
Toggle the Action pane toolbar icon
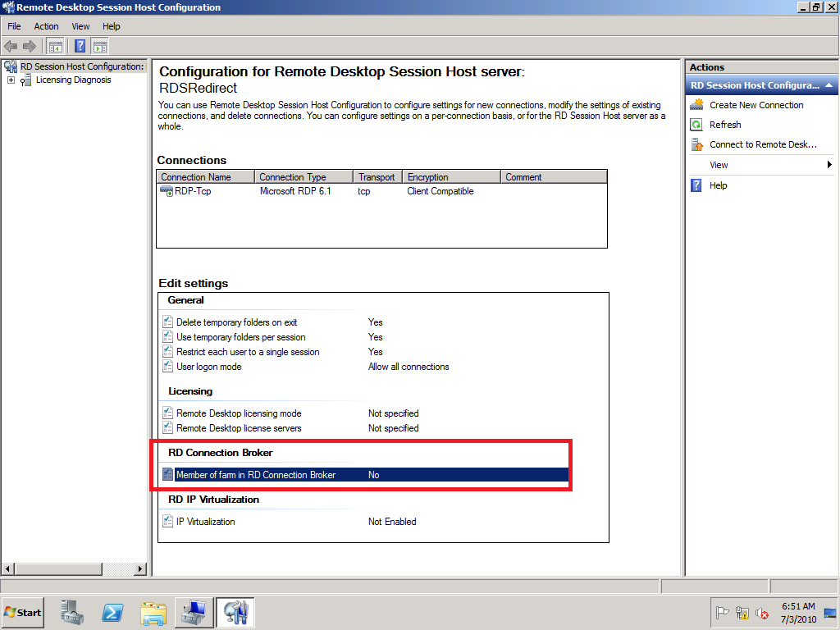click(99, 47)
